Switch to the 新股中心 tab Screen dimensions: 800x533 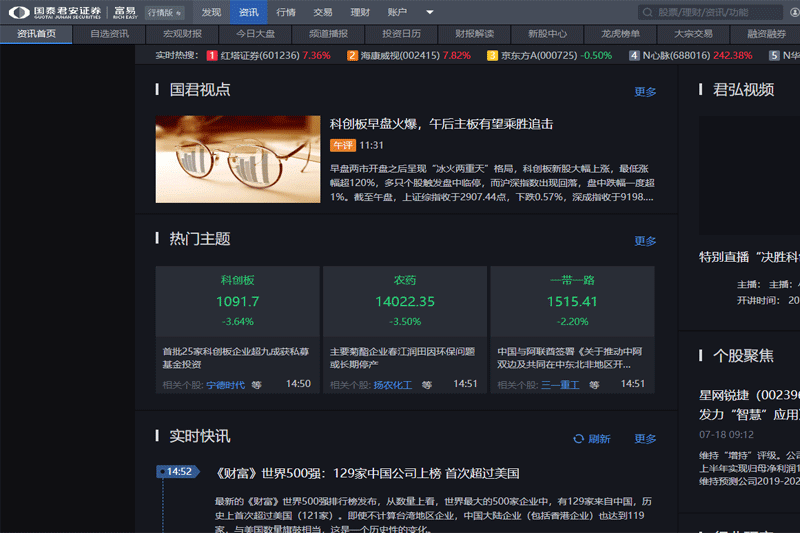click(x=547, y=34)
